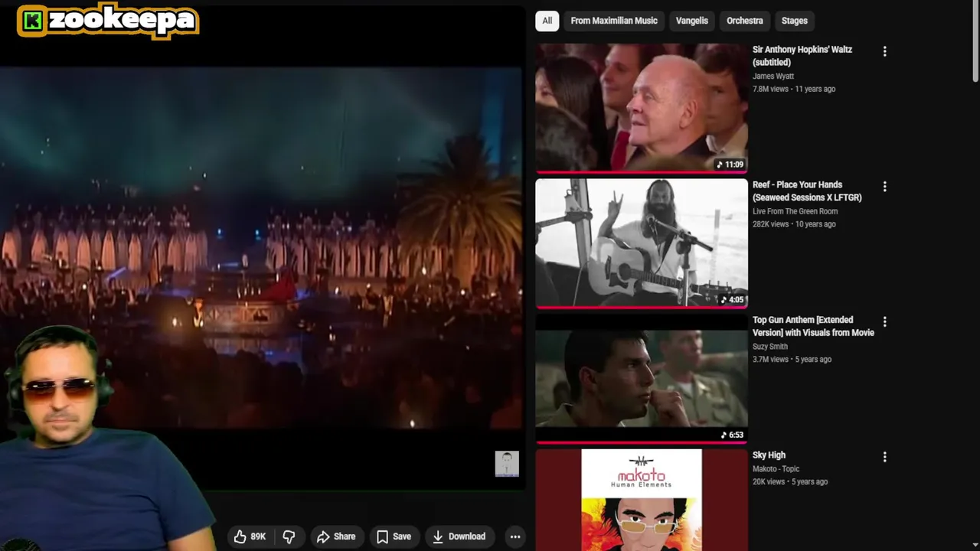Open options menu for Reef Place Your Hands

(884, 187)
